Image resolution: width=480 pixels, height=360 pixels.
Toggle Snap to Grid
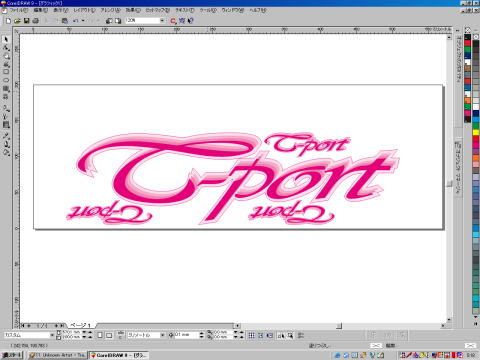click(252, 335)
